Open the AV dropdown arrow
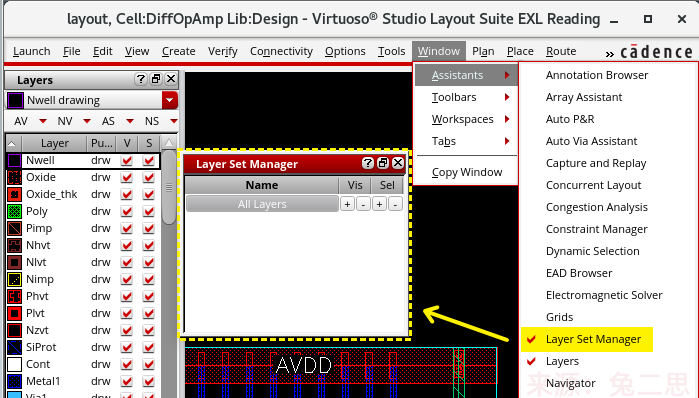The width and height of the screenshot is (699, 398). pyautogui.click(x=43, y=121)
